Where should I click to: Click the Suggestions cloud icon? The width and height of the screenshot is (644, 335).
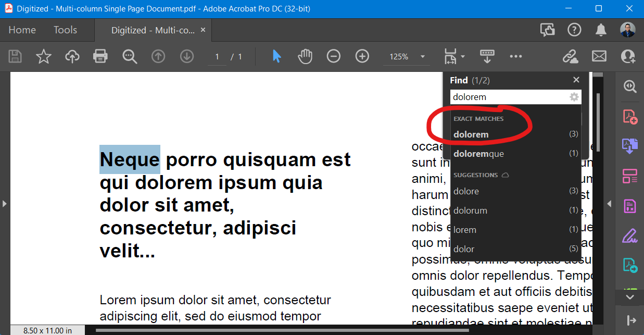pos(505,175)
